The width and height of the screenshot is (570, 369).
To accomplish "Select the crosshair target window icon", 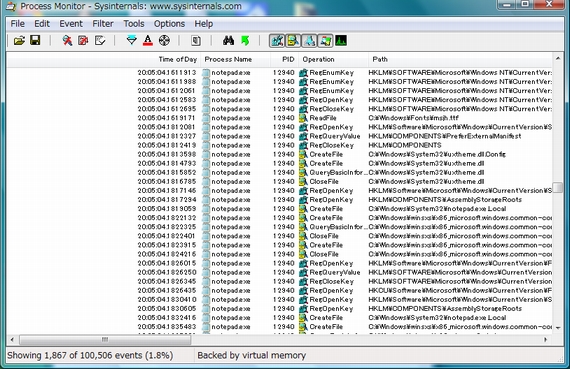I will pyautogui.click(x=164, y=40).
